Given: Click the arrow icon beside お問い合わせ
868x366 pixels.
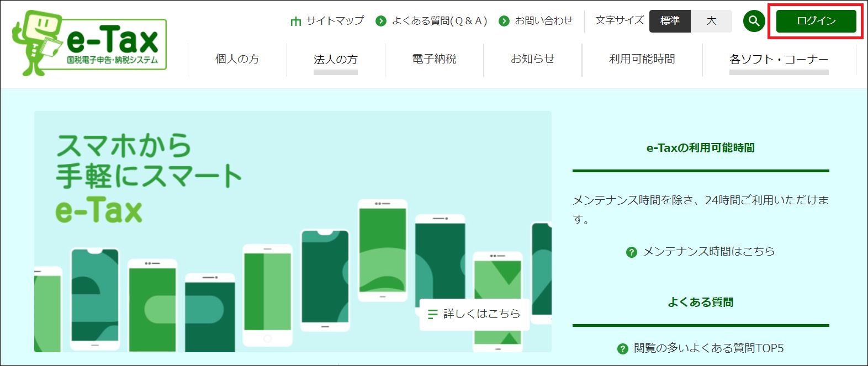Looking at the screenshot, I should (x=504, y=21).
